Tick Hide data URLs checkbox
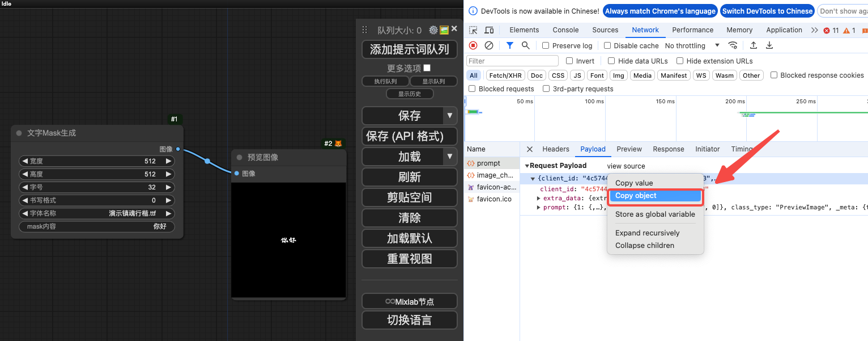 coord(611,61)
